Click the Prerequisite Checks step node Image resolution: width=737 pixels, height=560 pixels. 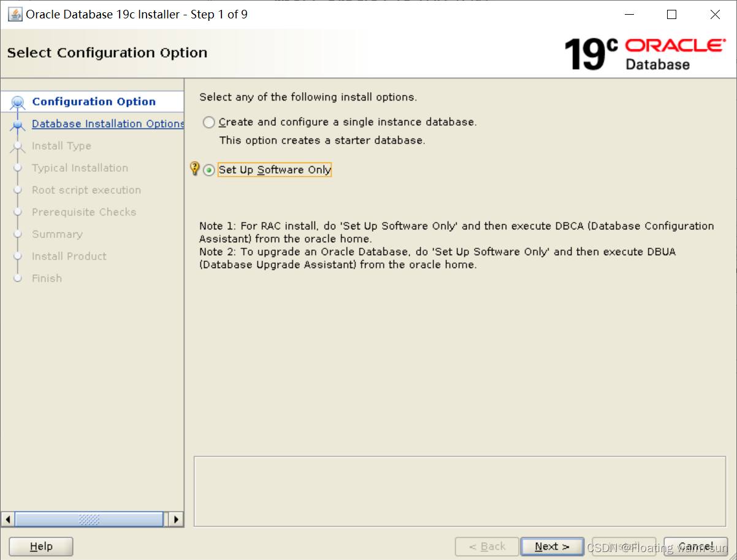[x=83, y=212]
